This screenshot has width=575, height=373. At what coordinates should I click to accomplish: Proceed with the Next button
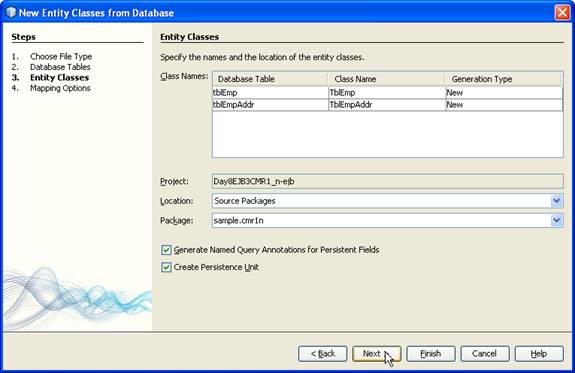[377, 354]
